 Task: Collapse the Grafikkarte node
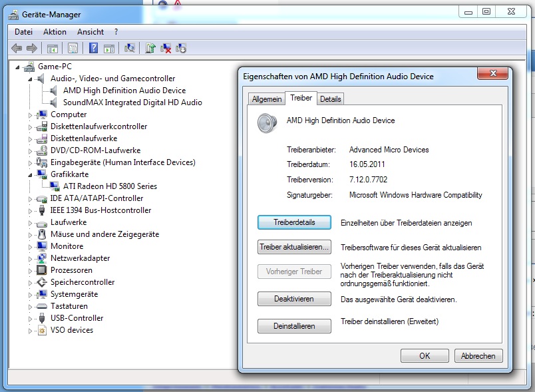coord(30,175)
